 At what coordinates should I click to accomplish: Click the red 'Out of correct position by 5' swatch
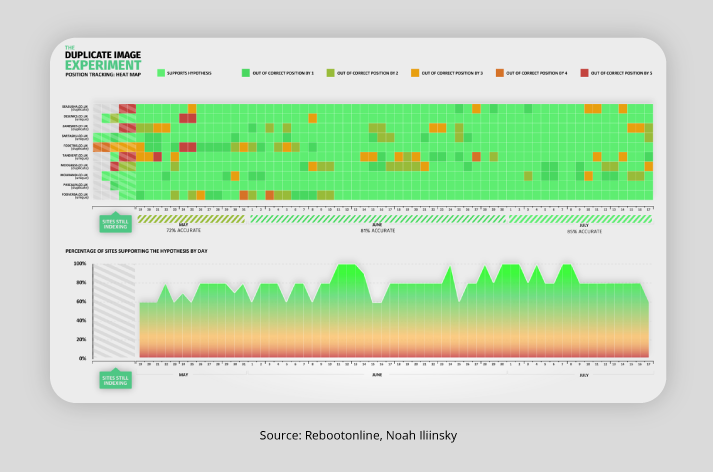click(583, 73)
